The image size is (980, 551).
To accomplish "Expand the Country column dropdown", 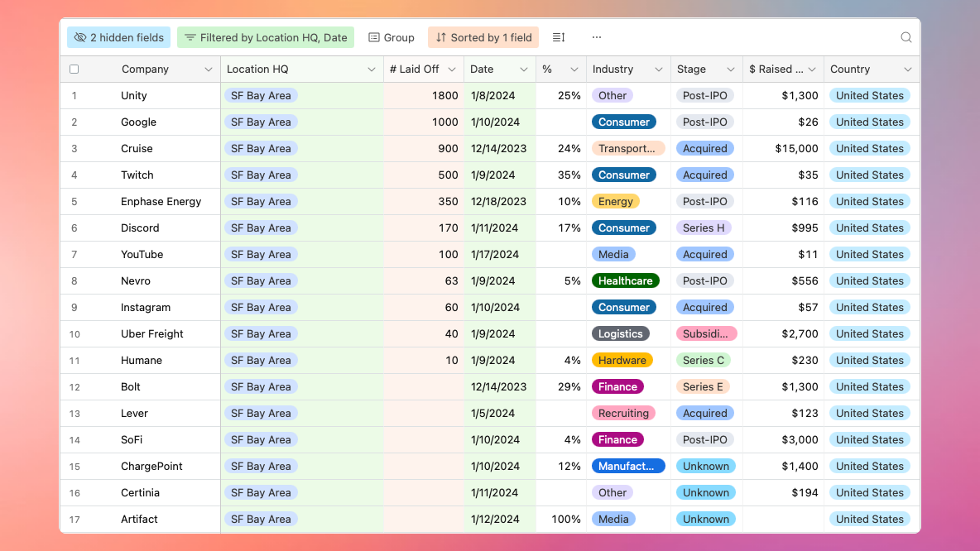I will [x=907, y=69].
